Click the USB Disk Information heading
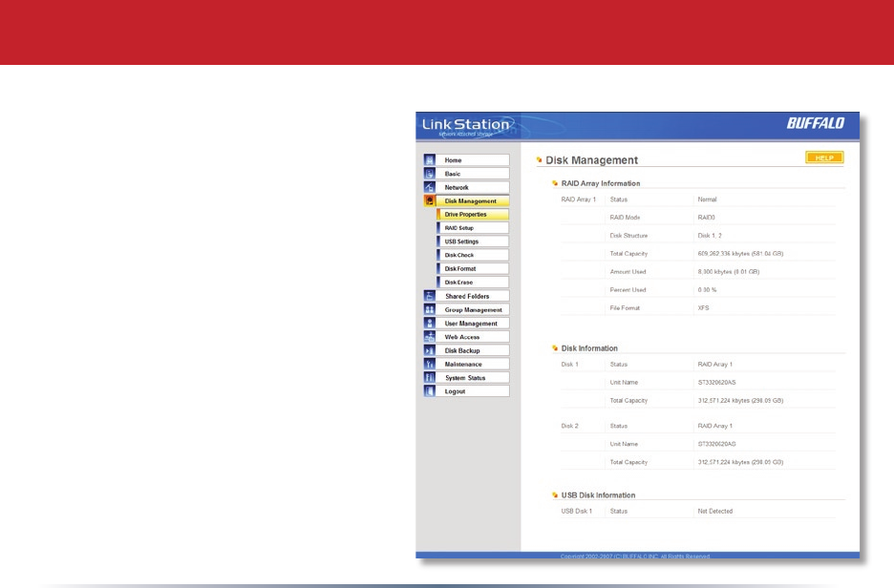 point(598,495)
